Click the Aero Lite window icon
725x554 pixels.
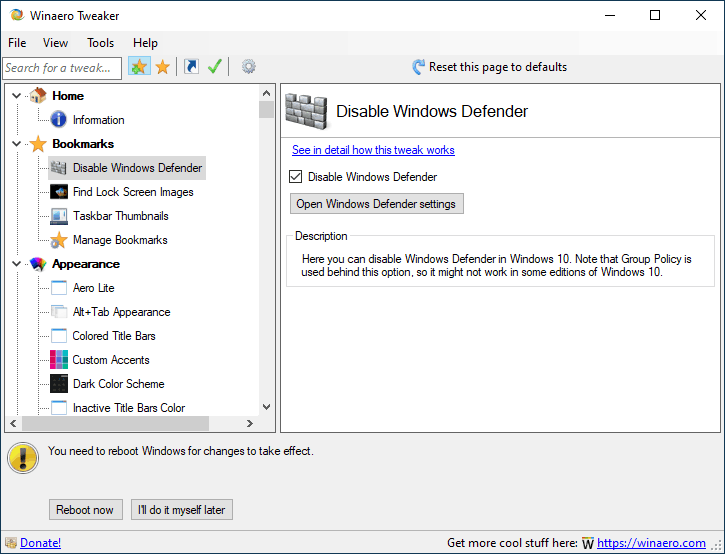pyautogui.click(x=59, y=288)
